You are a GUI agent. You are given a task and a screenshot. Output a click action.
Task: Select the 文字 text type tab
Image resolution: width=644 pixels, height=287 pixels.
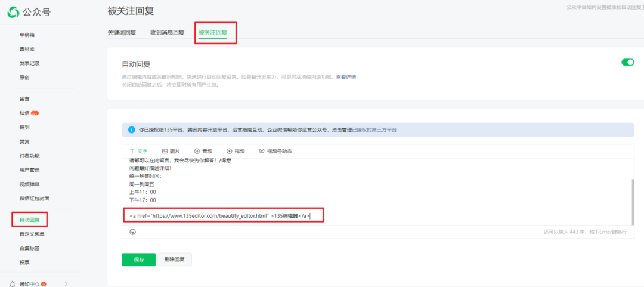[x=138, y=152]
